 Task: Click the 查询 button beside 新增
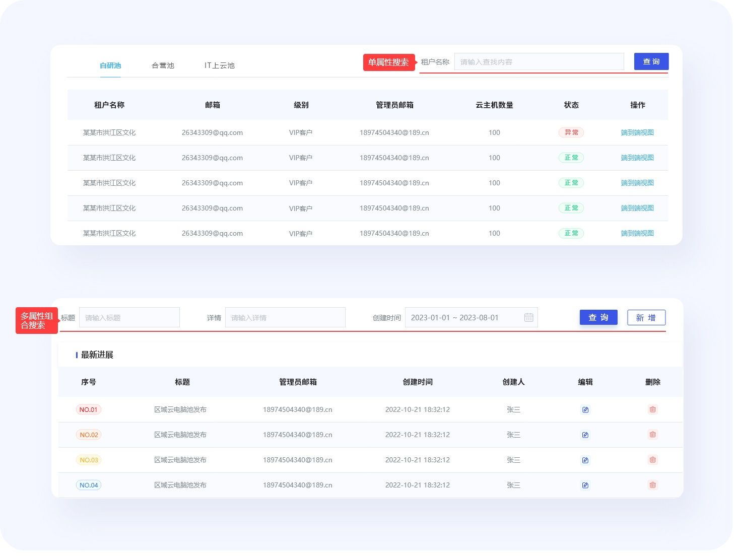pyautogui.click(x=598, y=317)
